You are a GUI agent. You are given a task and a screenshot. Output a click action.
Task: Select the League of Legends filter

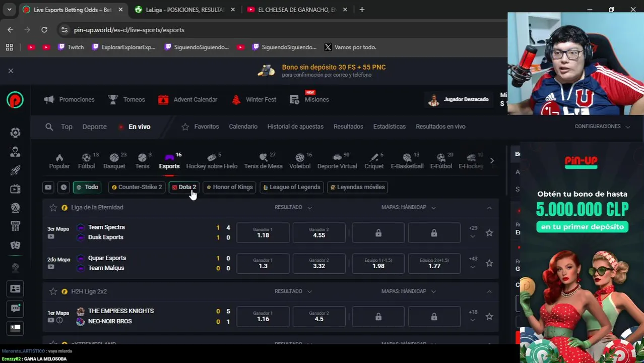(292, 187)
